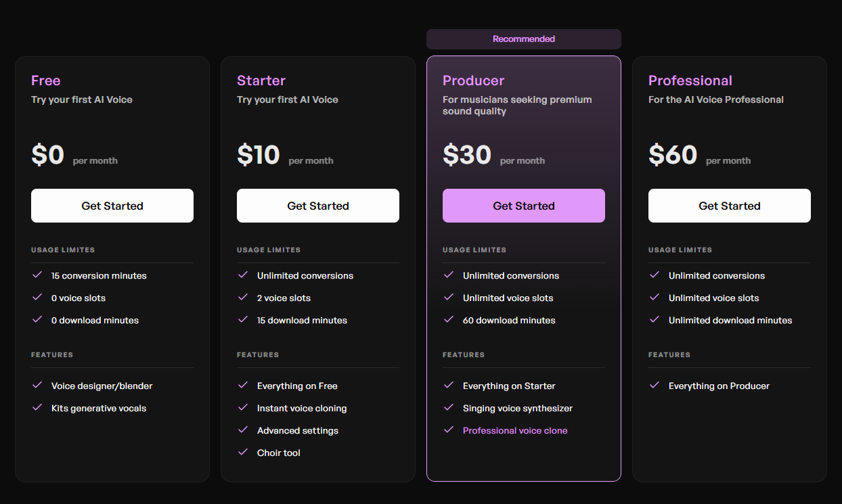Select the Professional plan title
842x504 pixels.
(x=690, y=81)
